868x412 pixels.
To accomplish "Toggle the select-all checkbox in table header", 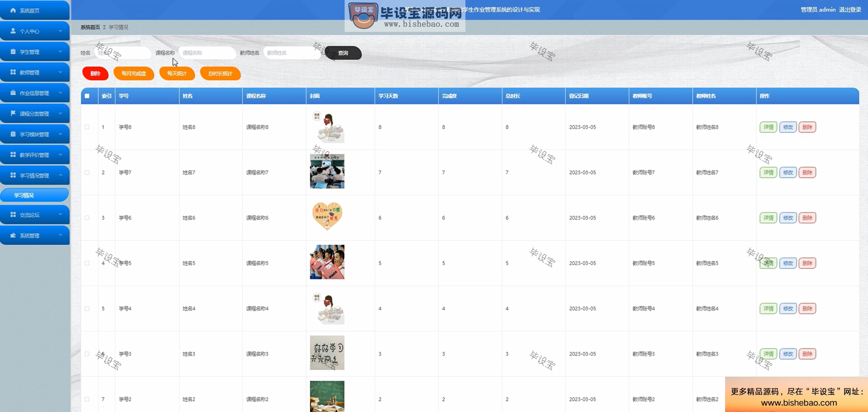I will tap(87, 96).
